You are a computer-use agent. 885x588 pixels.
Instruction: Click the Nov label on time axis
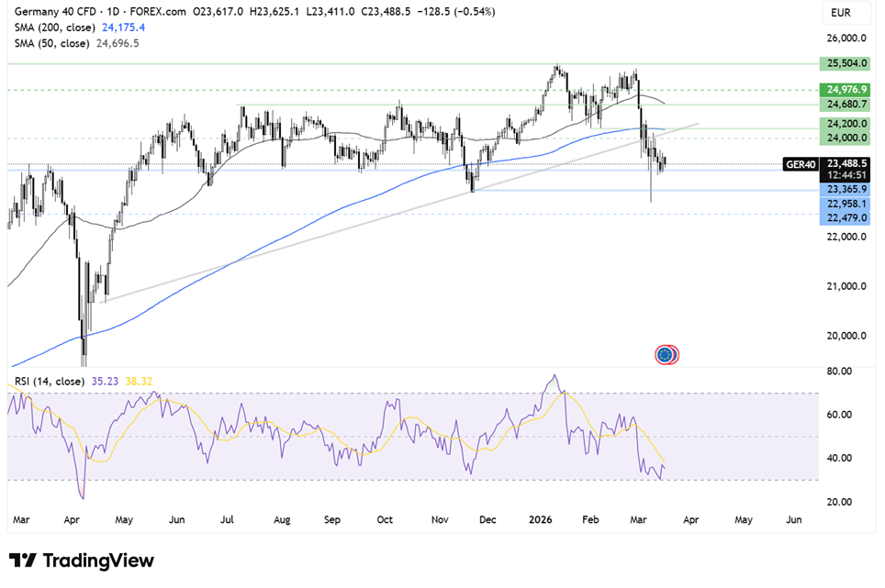coord(440,520)
